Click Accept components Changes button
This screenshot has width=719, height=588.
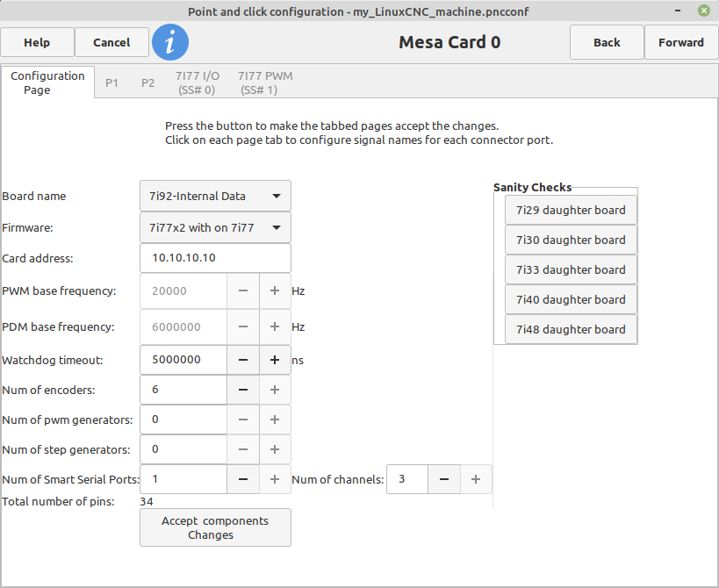coord(215,527)
